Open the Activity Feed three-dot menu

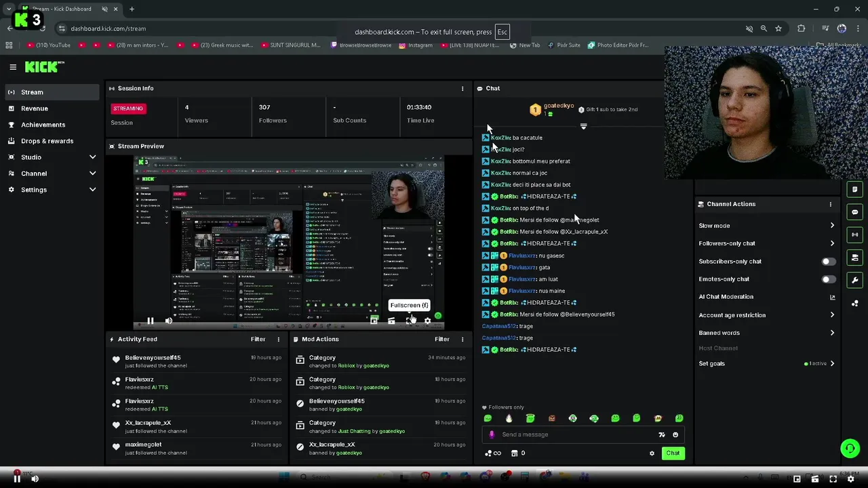(278, 339)
